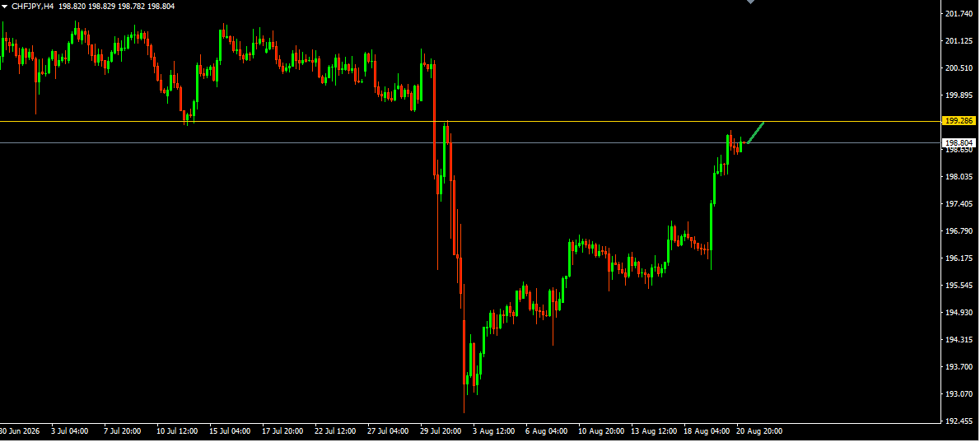Open the dropdown triangle beside CHFJPY,H4

click(4, 7)
